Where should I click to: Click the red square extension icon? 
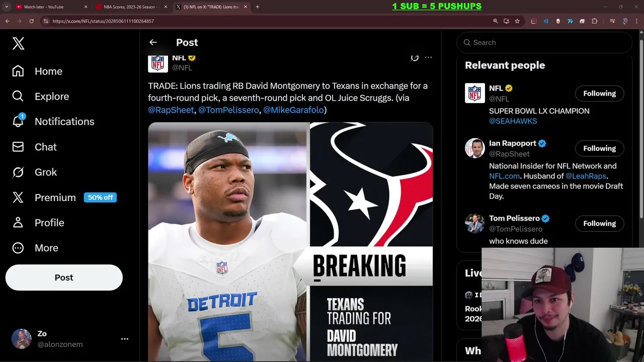tap(534, 21)
